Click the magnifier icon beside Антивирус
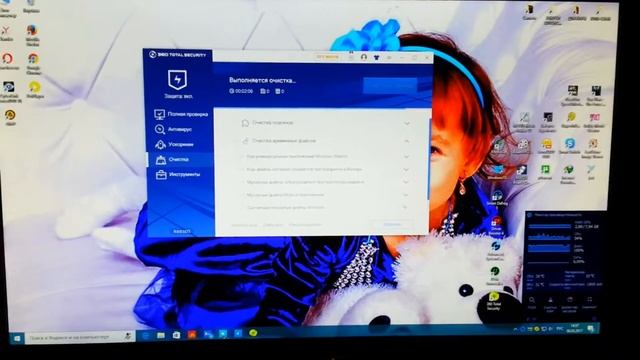Screen dimensions: 640x360 [160, 130]
